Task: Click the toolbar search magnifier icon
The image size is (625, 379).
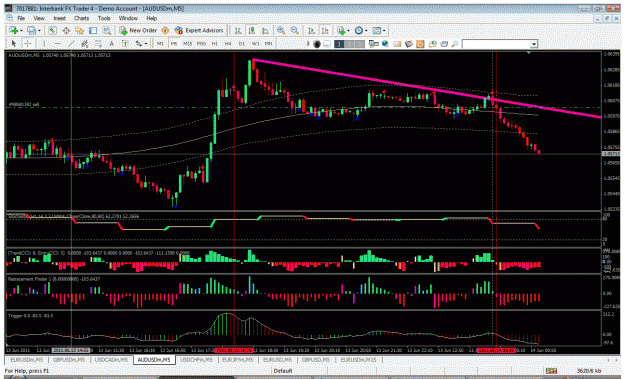Action: pos(455,43)
